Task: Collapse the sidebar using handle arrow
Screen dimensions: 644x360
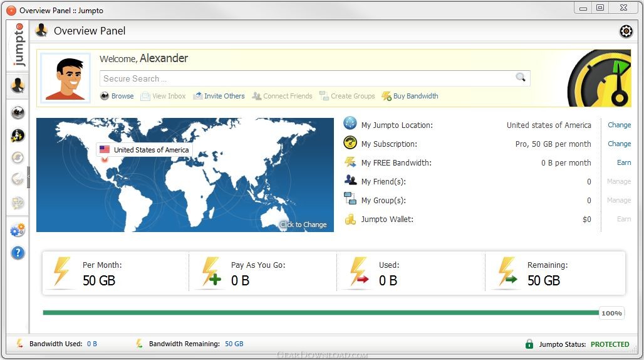Action: (28, 177)
